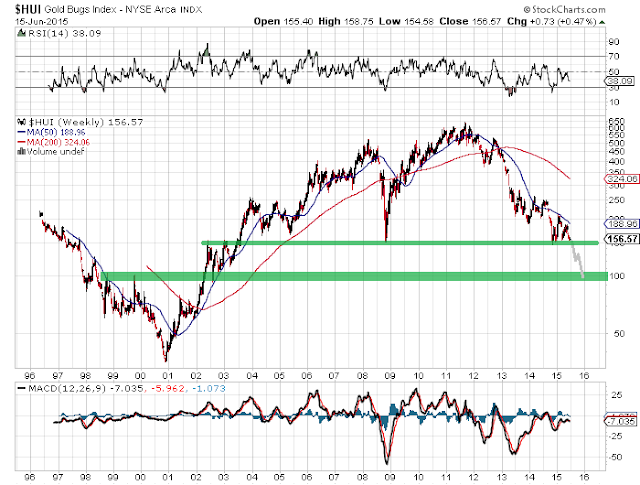Click the 'Volume undef' legend label
This screenshot has width=640, height=485.
coord(55,152)
